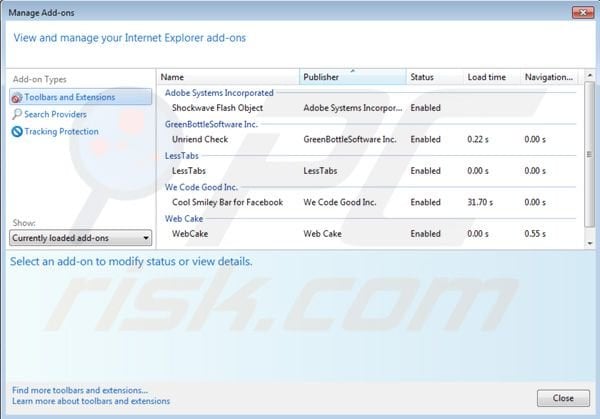The width and height of the screenshot is (600, 419).
Task: Click GreenBottleSoftware Inc. group header
Action: [212, 124]
